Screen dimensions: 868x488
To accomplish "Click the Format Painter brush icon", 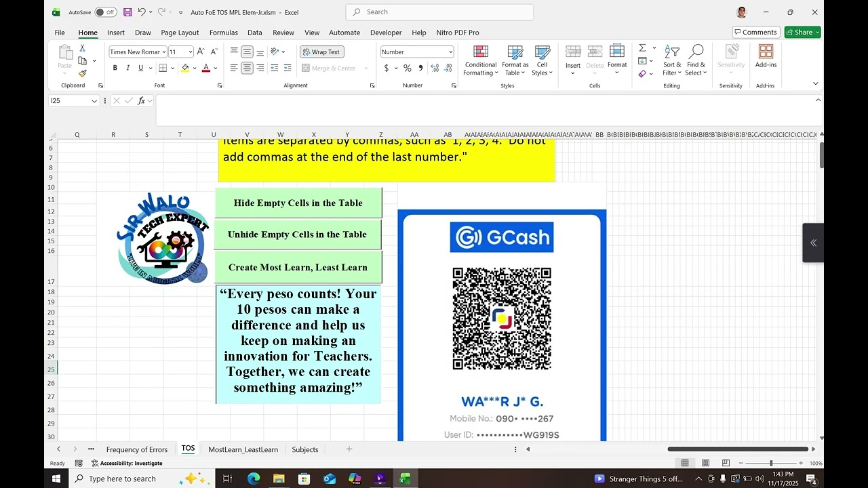I will (82, 73).
